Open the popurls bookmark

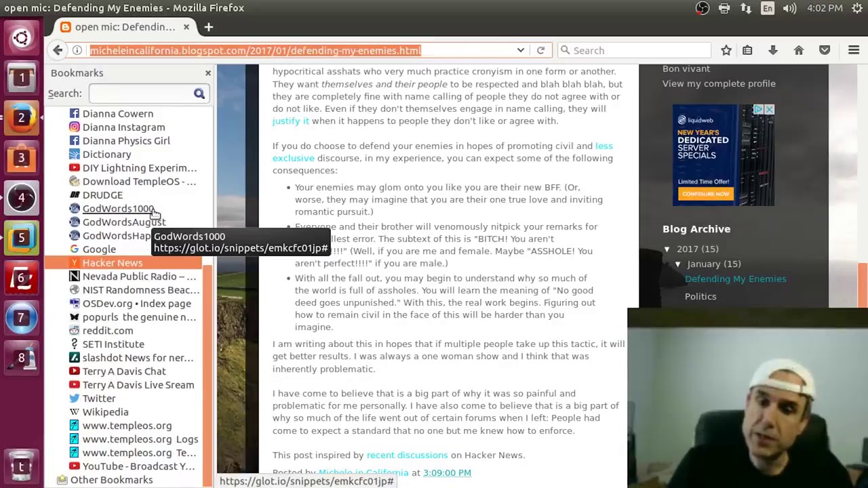point(139,317)
